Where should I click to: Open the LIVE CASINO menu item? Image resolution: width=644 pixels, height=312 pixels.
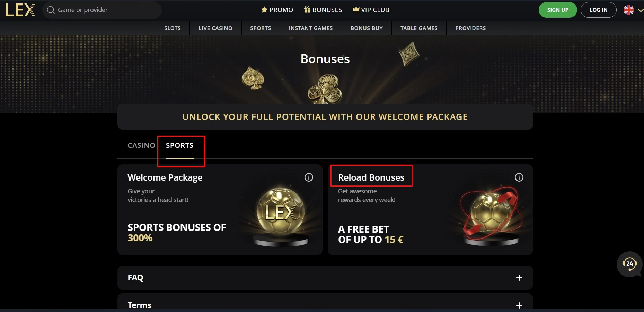(215, 28)
